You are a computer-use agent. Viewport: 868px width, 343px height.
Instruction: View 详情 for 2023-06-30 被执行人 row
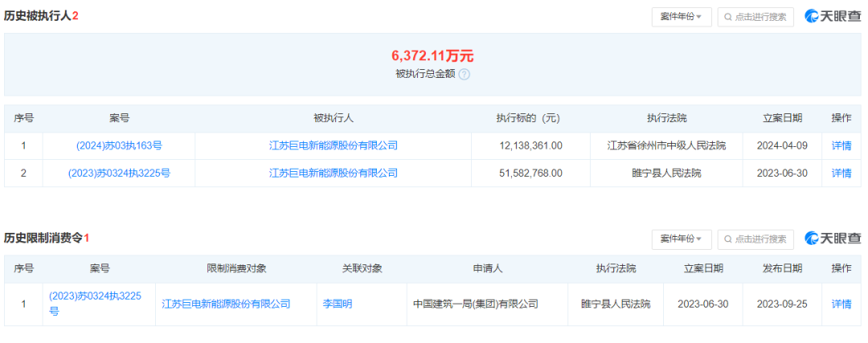pos(841,174)
